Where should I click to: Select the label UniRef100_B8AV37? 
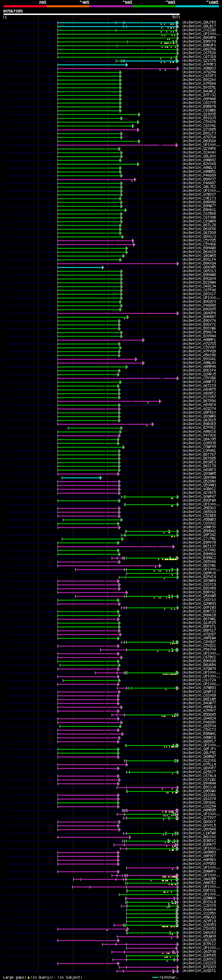[x=199, y=179]
